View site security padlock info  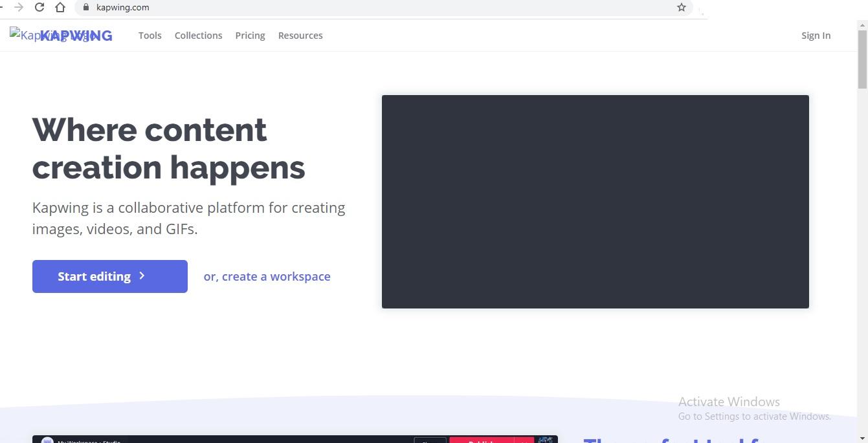pos(85,7)
